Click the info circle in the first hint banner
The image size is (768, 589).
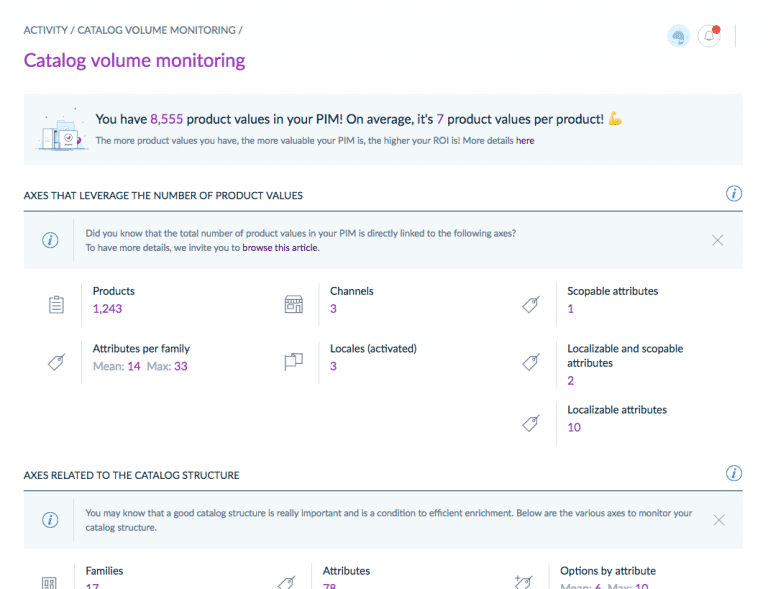pos(49,240)
